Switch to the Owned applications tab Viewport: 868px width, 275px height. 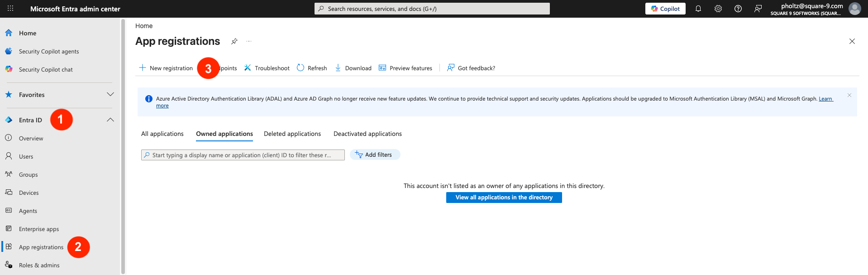point(224,134)
